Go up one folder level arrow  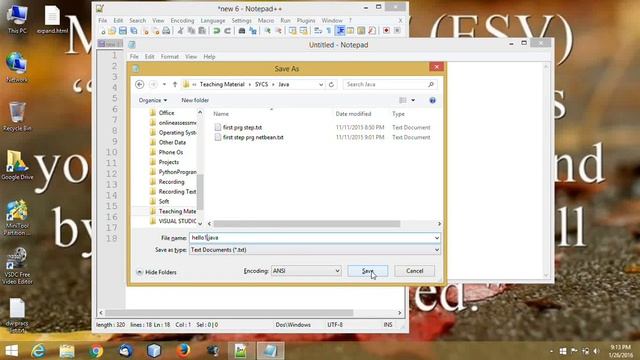(175, 84)
